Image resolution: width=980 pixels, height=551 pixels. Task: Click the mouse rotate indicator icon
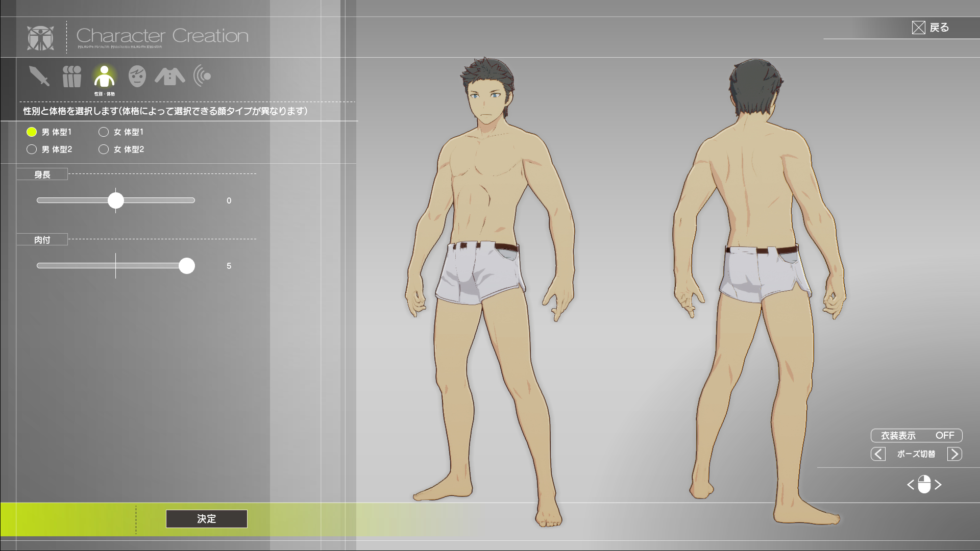pos(924,484)
